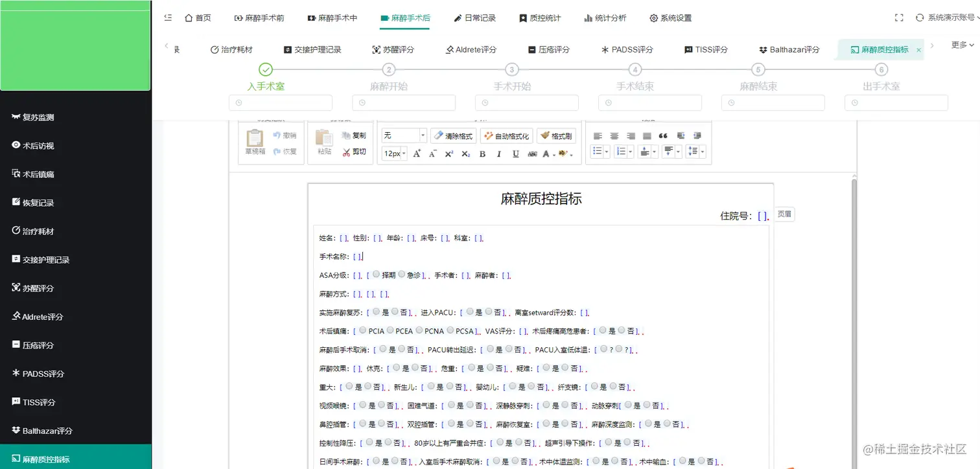The image size is (980, 469).
Task: Decrease font size with the A- icon
Action: click(433, 154)
